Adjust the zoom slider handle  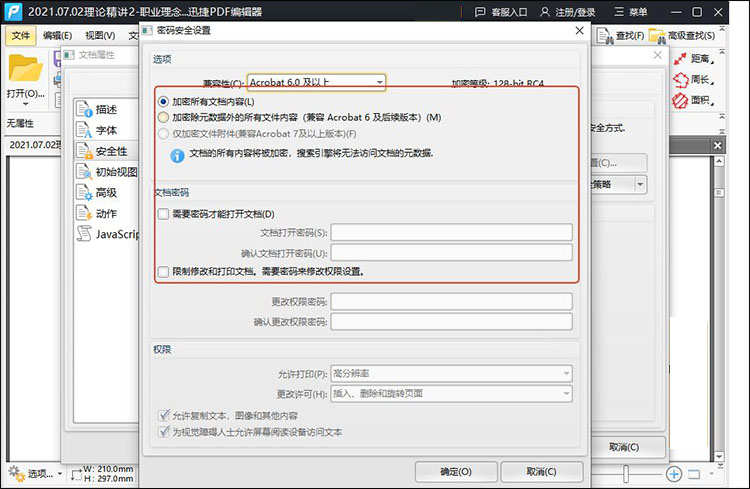pyautogui.click(x=626, y=474)
